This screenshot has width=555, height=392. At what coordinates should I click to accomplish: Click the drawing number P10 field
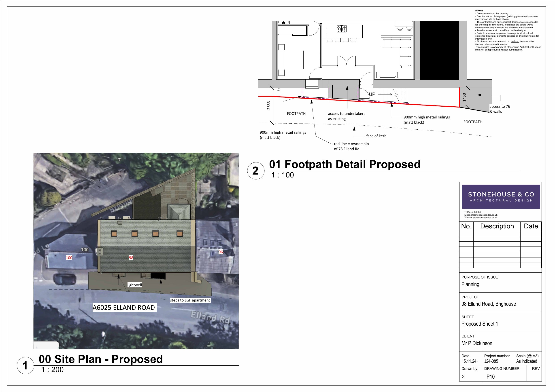[490, 377]
